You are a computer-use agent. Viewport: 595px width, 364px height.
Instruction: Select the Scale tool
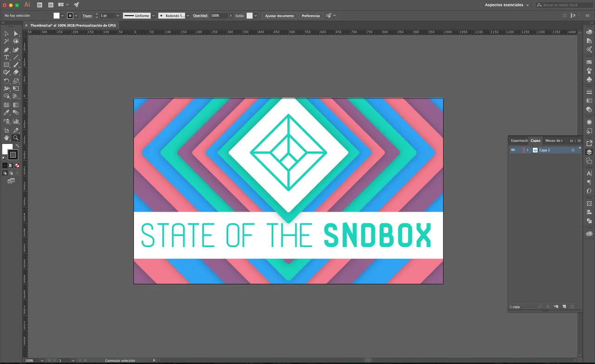pyautogui.click(x=16, y=81)
